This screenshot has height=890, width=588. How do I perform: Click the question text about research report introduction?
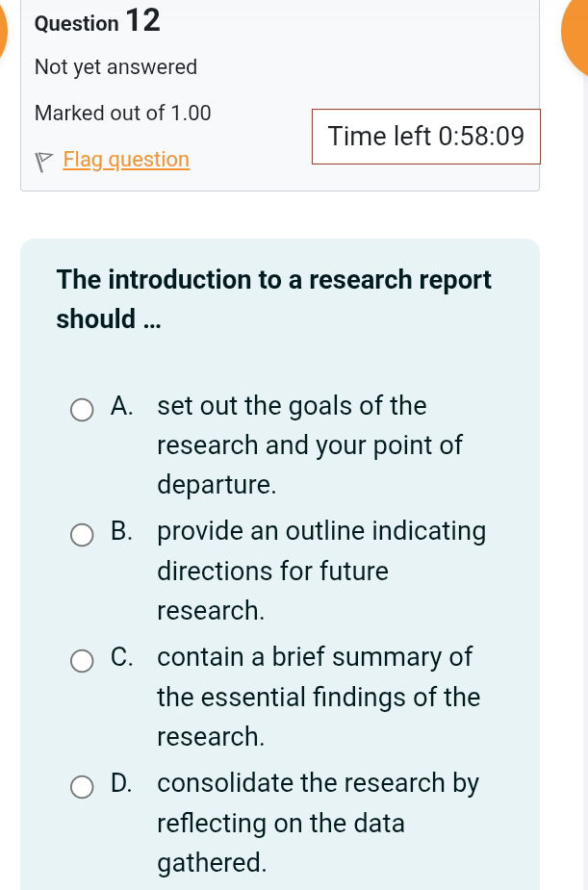tap(273, 298)
